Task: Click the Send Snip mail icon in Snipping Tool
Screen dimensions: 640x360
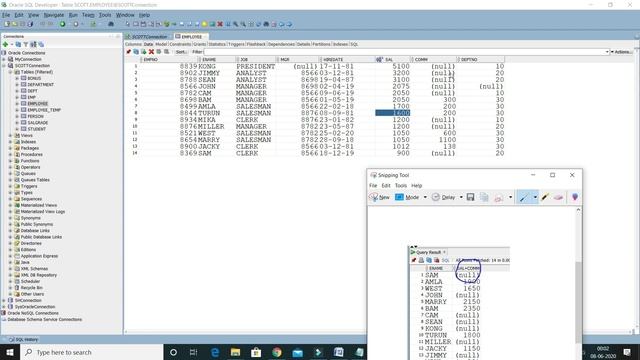Action: (x=498, y=198)
